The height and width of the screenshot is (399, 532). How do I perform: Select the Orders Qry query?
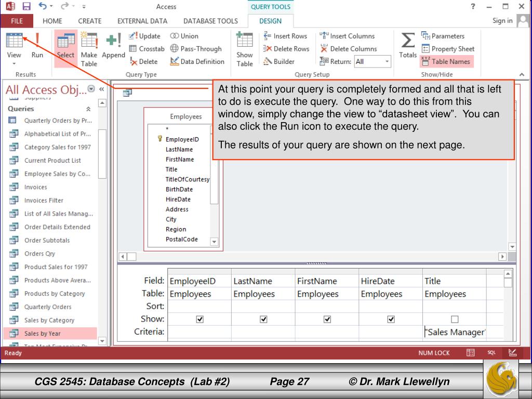click(x=50, y=254)
